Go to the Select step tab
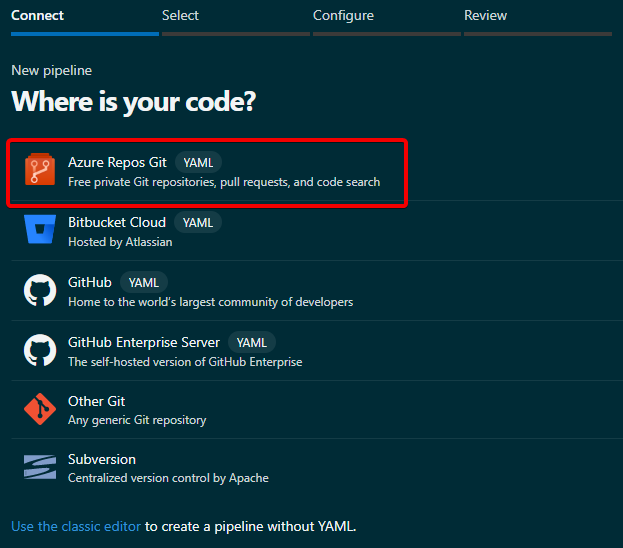The height and width of the screenshot is (548, 623). pos(180,16)
